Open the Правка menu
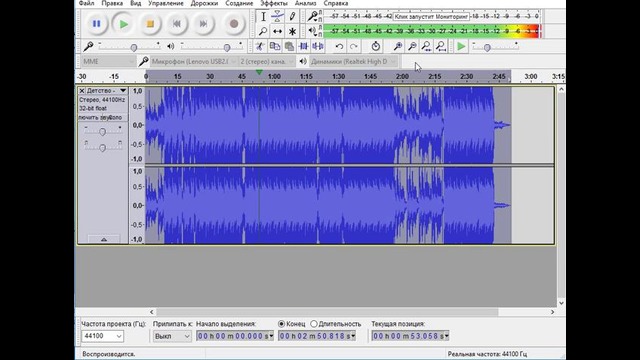The image size is (640, 360). pos(112,3)
